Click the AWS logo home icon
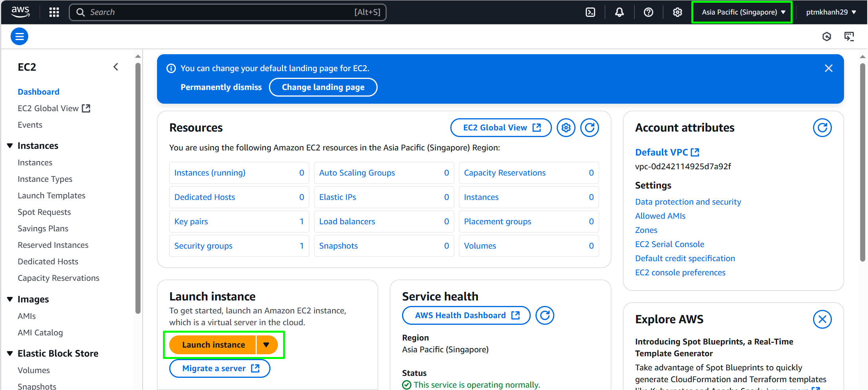This screenshot has height=390, width=868. point(20,12)
